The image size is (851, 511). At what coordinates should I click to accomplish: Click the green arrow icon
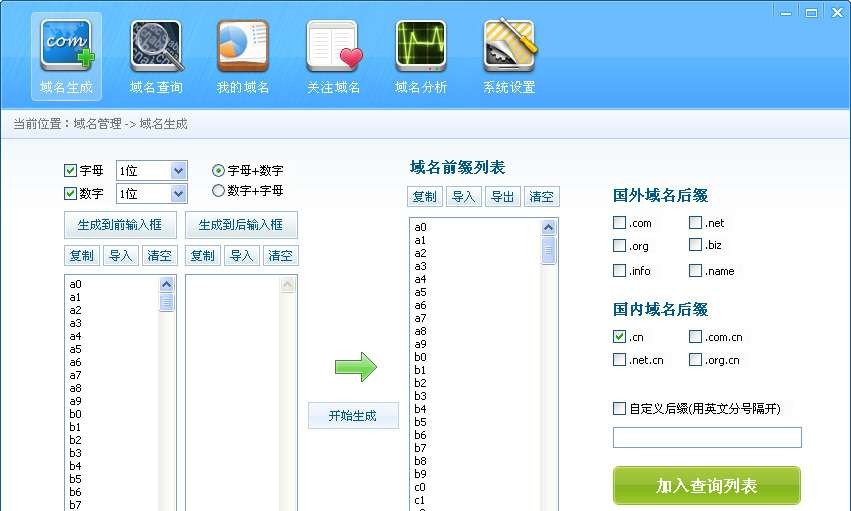click(355, 367)
